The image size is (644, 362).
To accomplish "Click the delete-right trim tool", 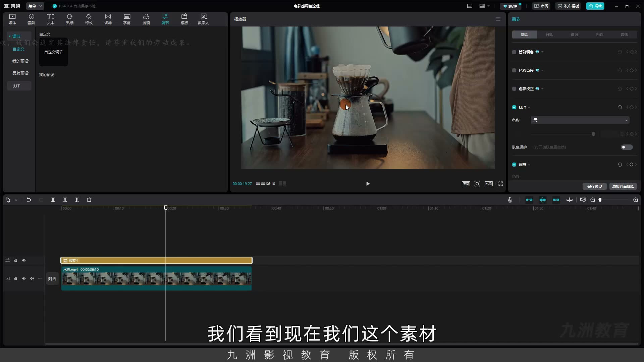I will click(x=77, y=200).
